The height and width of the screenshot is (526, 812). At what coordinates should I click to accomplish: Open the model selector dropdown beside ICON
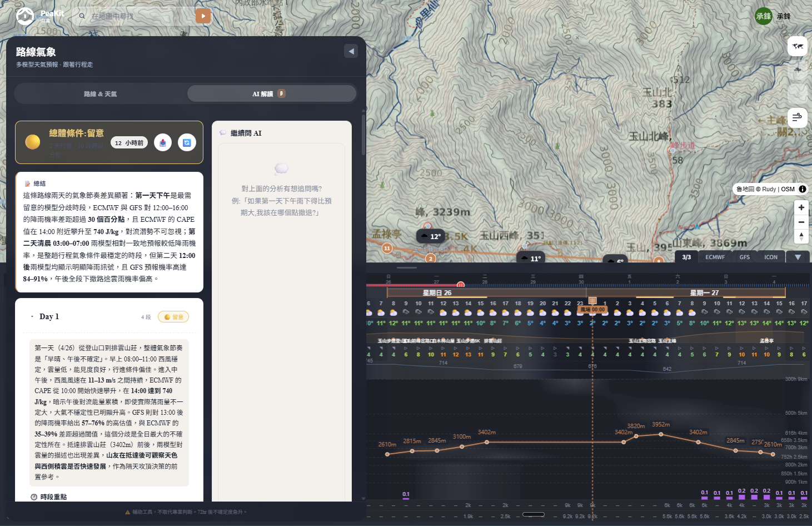(798, 256)
